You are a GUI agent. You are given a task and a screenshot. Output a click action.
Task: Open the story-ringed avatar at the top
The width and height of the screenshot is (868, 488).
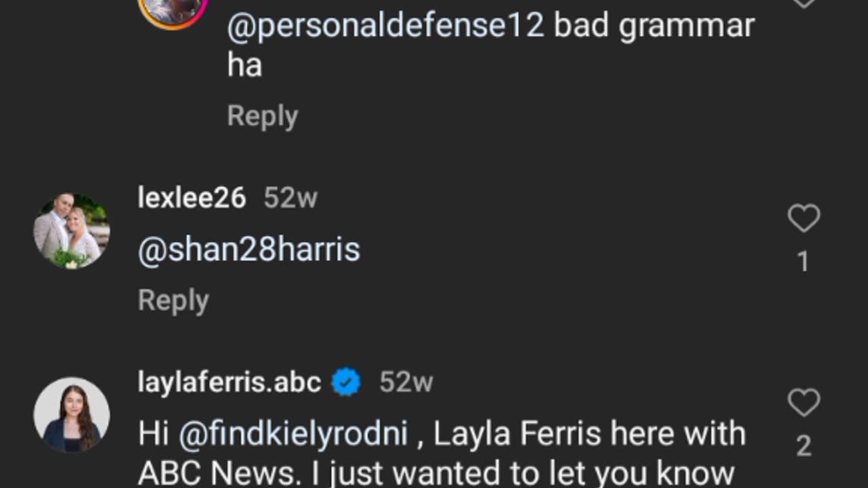[x=172, y=8]
